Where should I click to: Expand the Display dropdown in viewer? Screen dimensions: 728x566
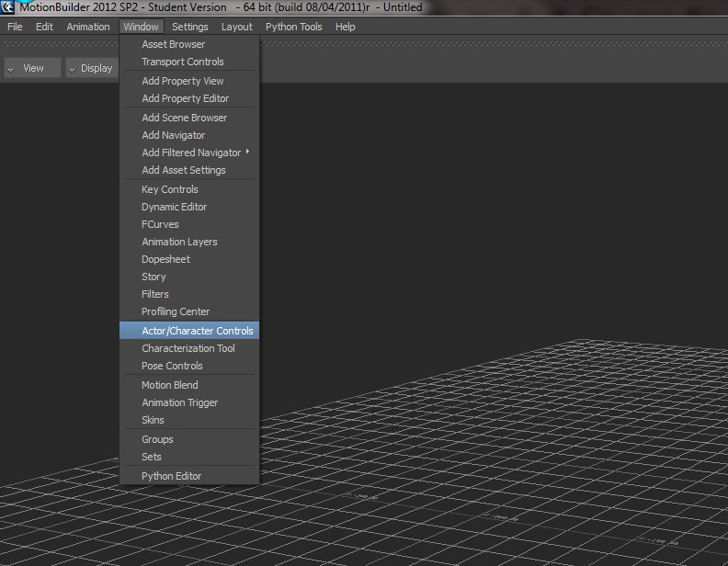point(92,68)
